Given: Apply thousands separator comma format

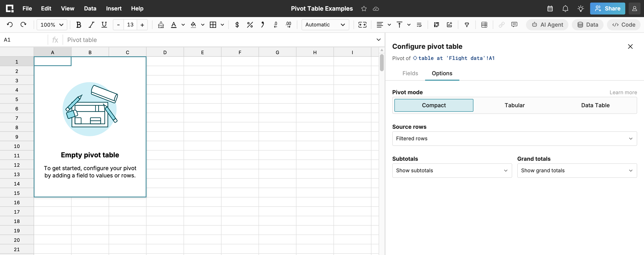Looking at the screenshot, I should 263,25.
